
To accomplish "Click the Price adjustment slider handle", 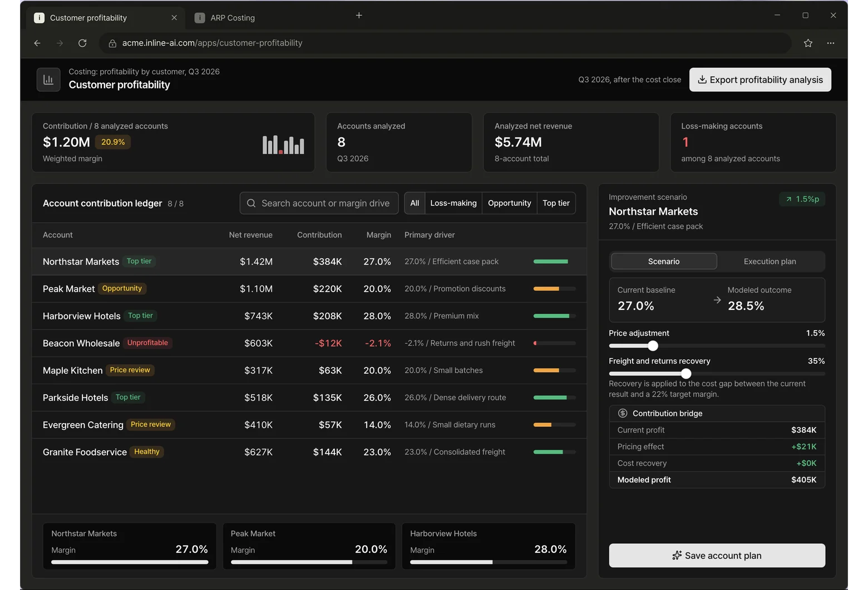I will tap(653, 346).
